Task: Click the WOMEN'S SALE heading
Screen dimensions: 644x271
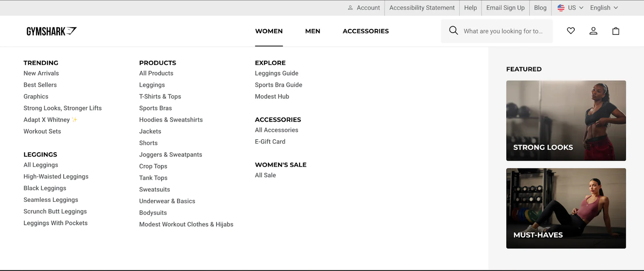Action: point(281,165)
